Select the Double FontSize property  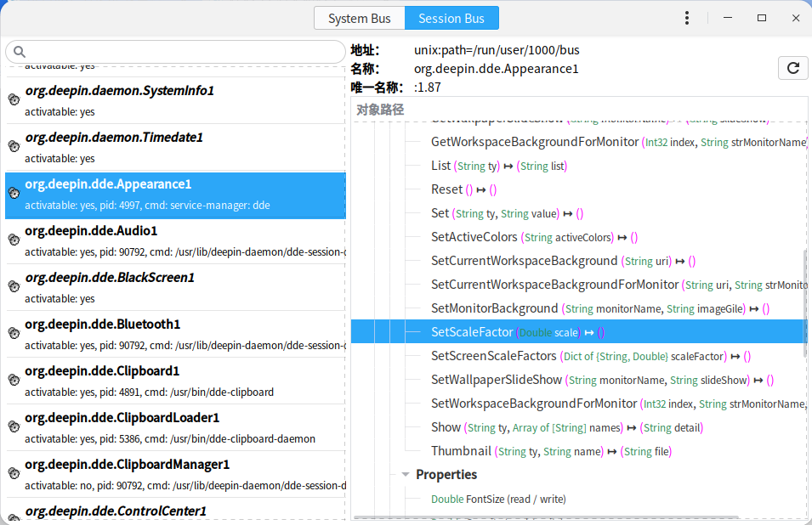pos(498,499)
